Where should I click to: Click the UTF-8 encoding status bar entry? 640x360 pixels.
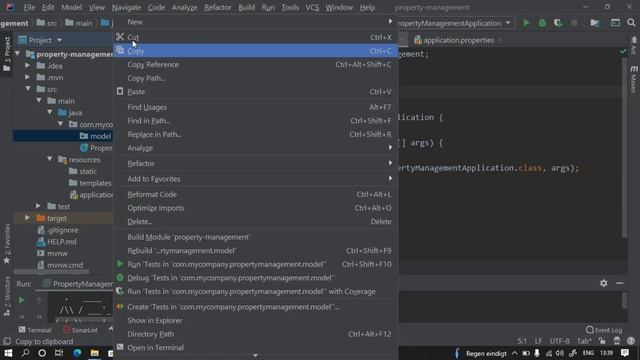(x=559, y=341)
